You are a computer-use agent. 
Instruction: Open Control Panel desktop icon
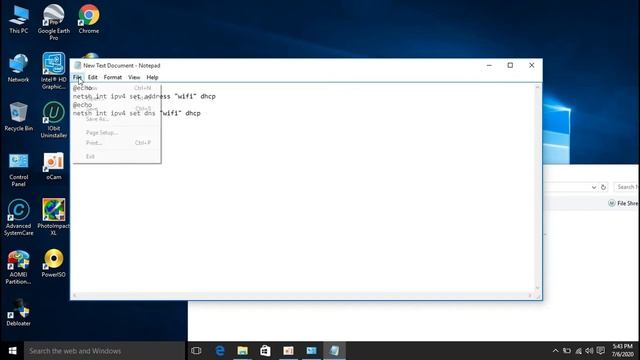(x=18, y=169)
